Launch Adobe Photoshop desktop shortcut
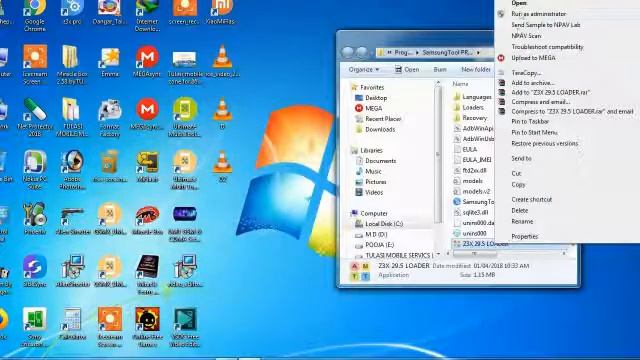This screenshot has height=360, width=640. [x=72, y=170]
